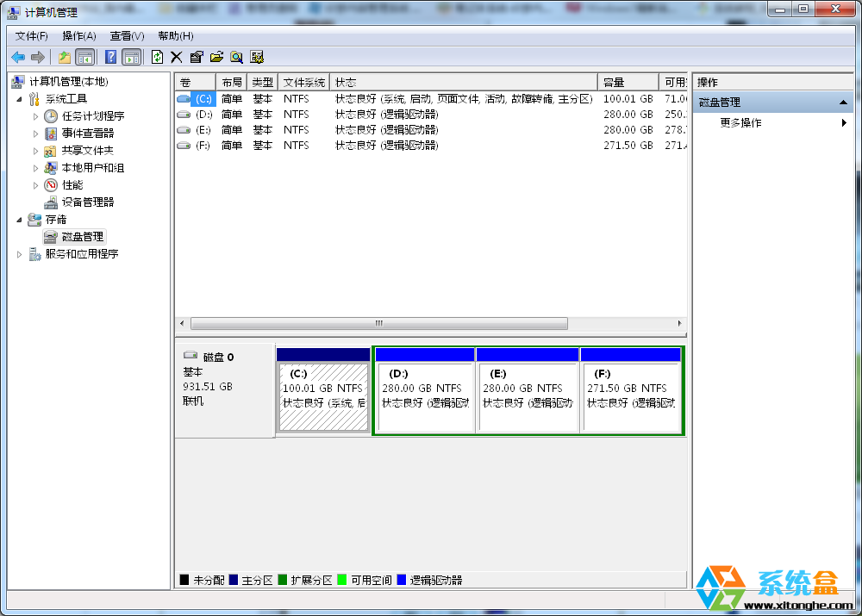This screenshot has width=862, height=616.
Task: Click 更多操作 in the actions pane
Action: pos(740,123)
